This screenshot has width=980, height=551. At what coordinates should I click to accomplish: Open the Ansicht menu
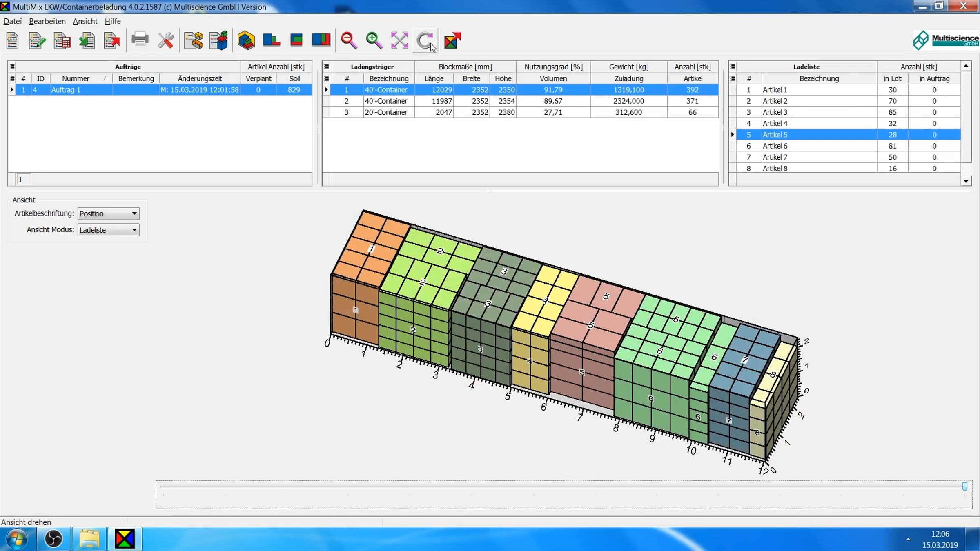point(85,21)
